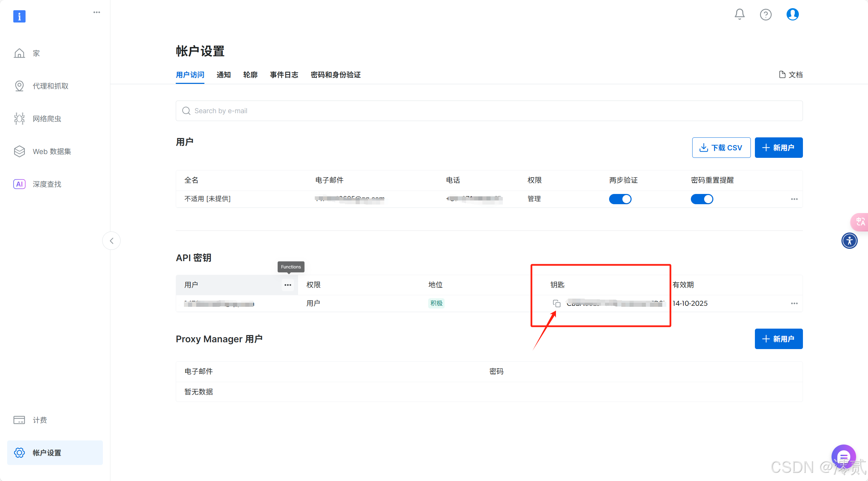Open 深度查找 AI in sidebar

[x=47, y=184]
